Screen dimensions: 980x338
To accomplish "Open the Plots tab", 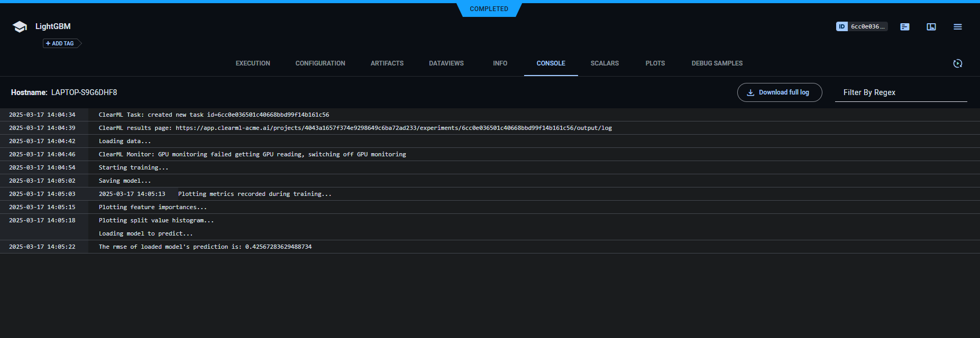I will (655, 63).
